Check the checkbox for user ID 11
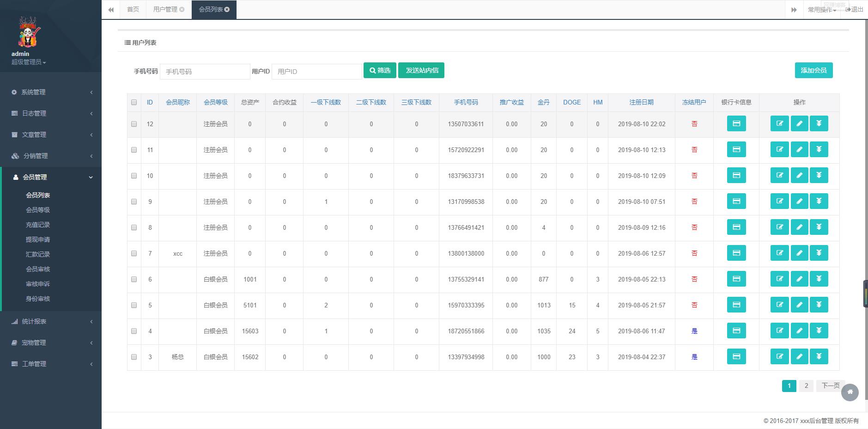868x429 pixels. [134, 150]
